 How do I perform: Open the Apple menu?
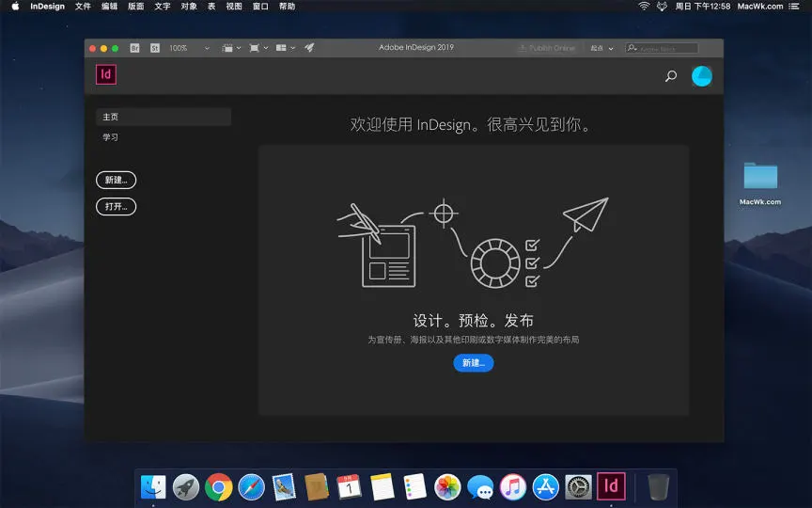15,7
